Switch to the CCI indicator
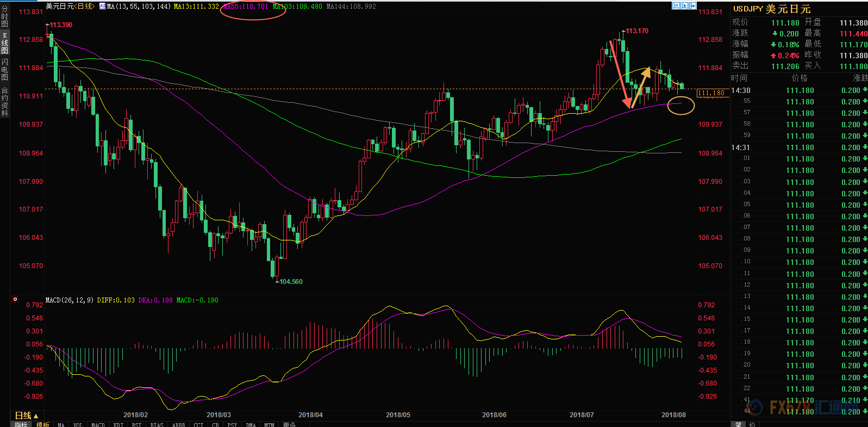 pos(198,424)
